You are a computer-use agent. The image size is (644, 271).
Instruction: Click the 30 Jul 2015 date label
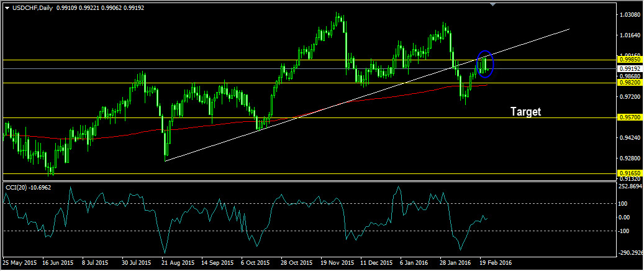point(135,262)
